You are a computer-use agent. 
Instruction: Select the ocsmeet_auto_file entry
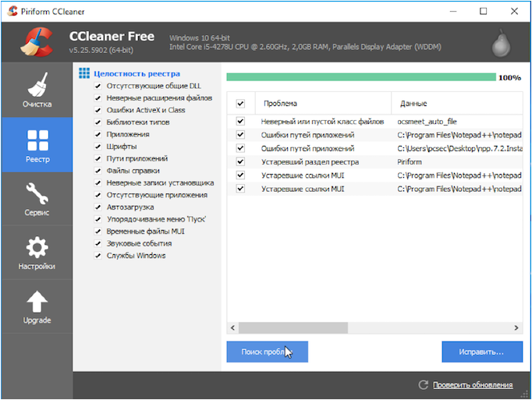[x=427, y=122]
